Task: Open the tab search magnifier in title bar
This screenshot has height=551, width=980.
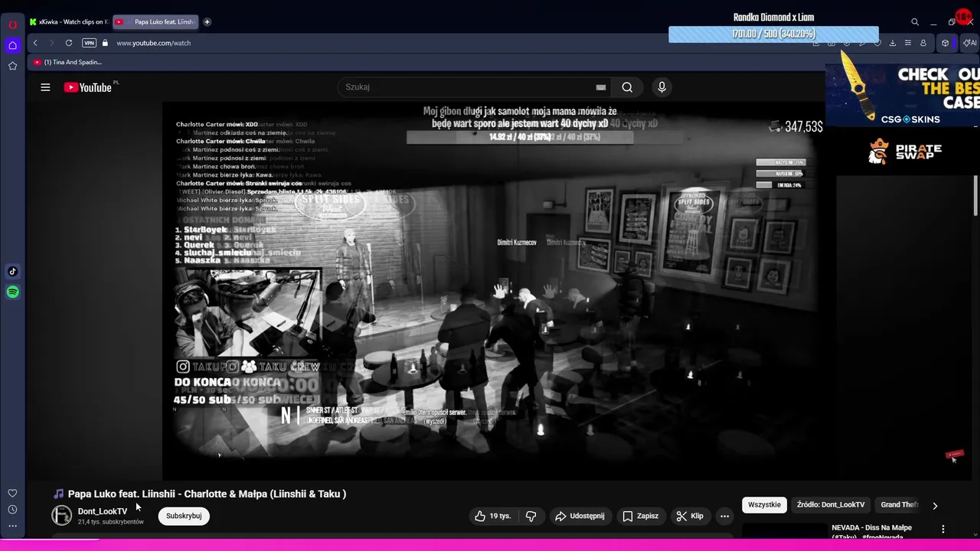Action: pyautogui.click(x=915, y=22)
